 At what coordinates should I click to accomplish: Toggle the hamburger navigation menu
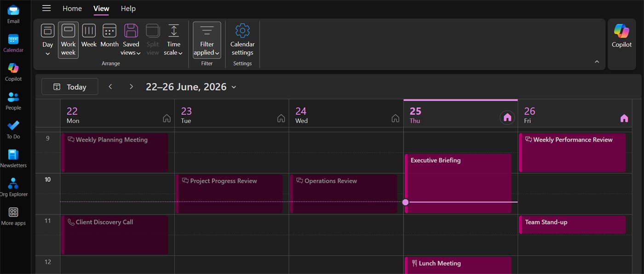(46, 8)
